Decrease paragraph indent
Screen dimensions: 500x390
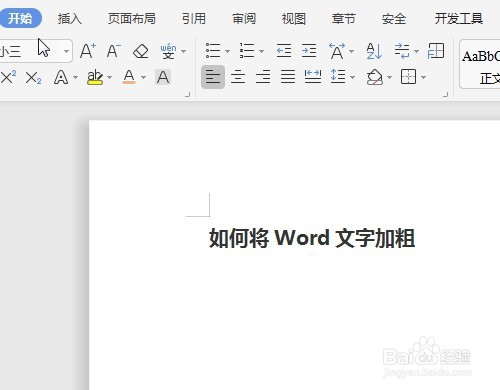click(x=284, y=51)
